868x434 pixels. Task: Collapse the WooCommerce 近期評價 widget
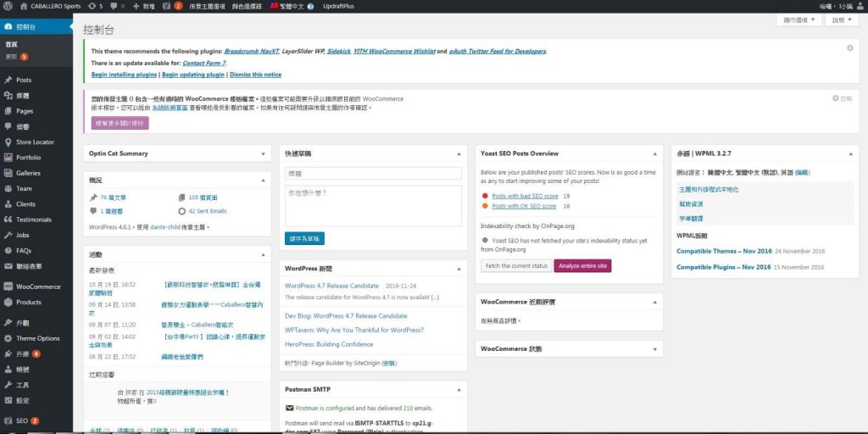[655, 303]
